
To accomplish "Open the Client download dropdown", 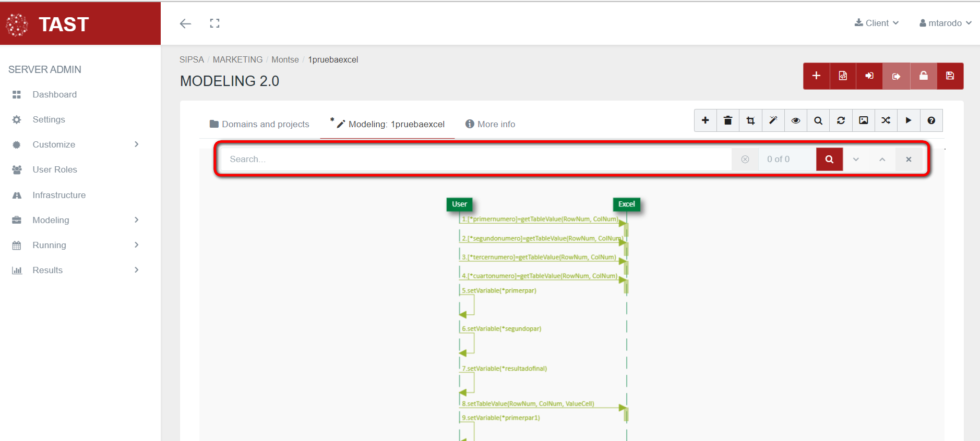I will [x=877, y=23].
